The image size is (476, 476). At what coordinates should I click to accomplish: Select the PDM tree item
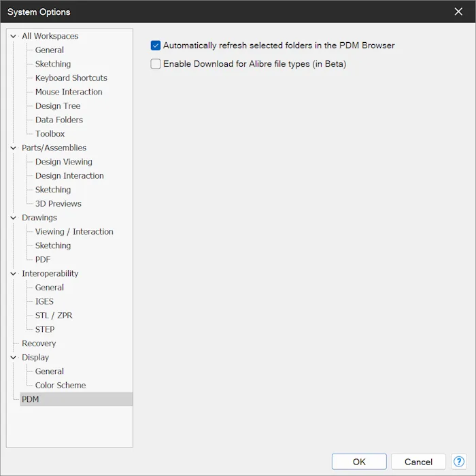pos(76,399)
